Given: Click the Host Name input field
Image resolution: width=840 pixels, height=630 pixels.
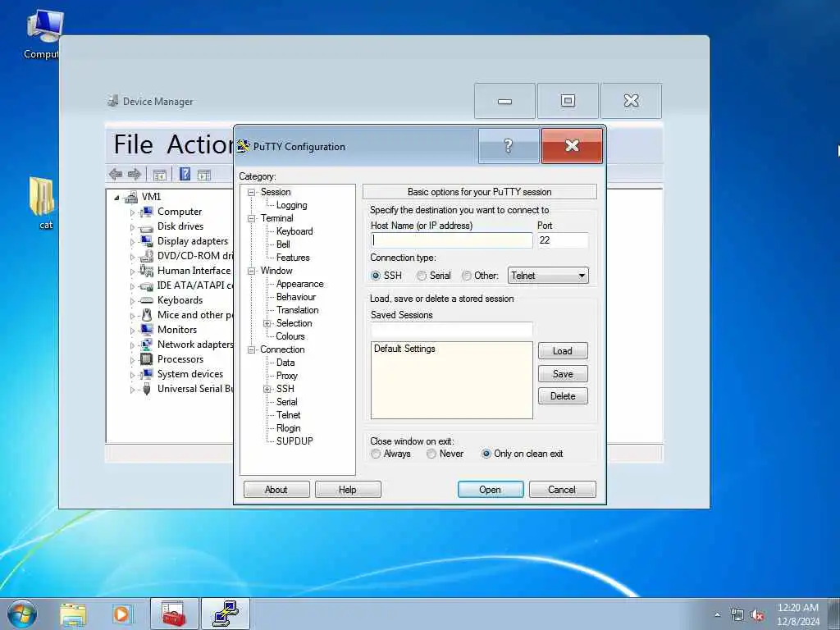Looking at the screenshot, I should (452, 240).
